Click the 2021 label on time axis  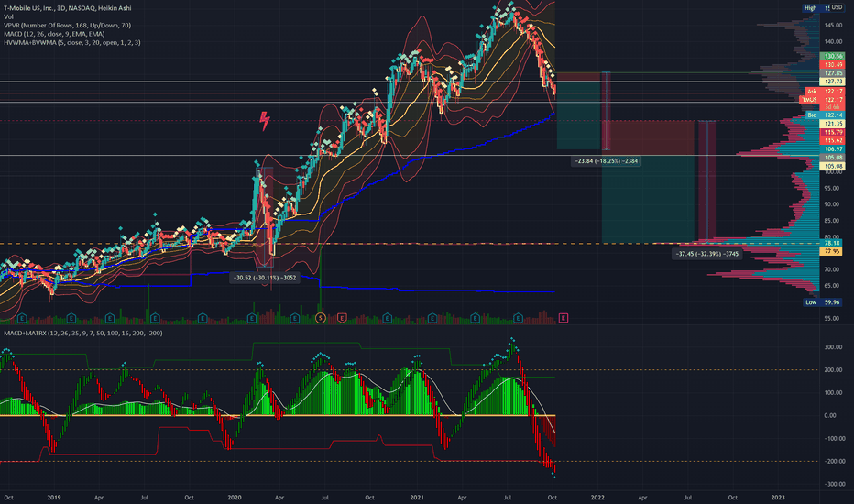tap(417, 498)
